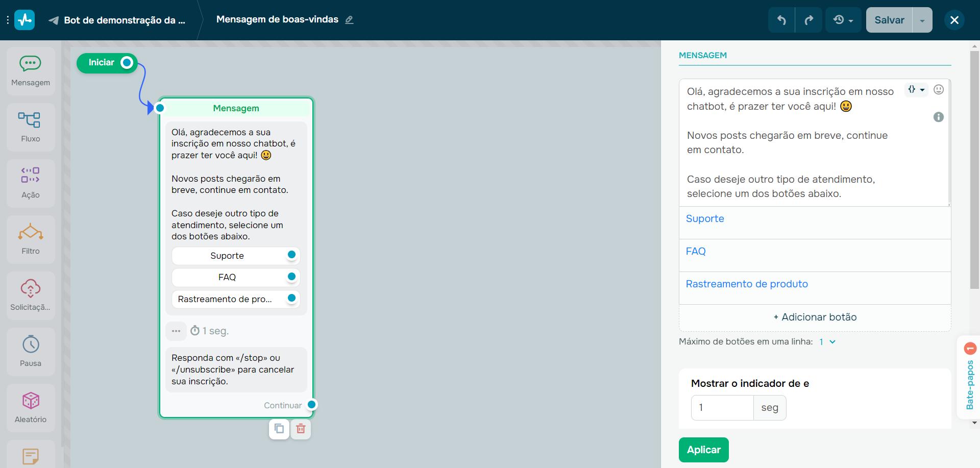Click the SendPulse logo icon

tap(24, 20)
